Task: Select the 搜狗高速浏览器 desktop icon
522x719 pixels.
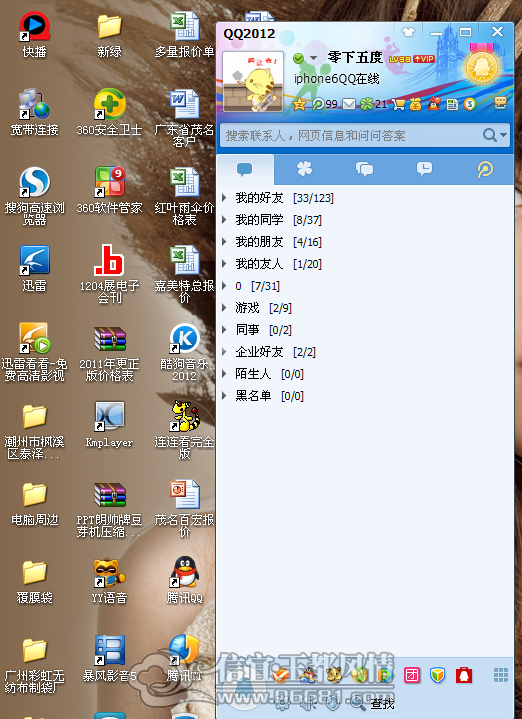Action: coord(34,196)
